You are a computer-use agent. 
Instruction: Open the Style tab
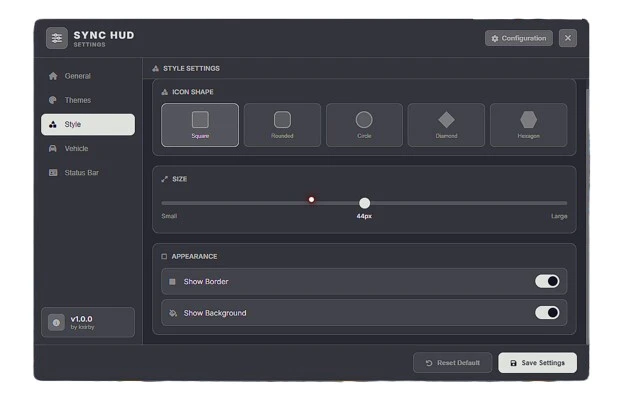coord(88,124)
